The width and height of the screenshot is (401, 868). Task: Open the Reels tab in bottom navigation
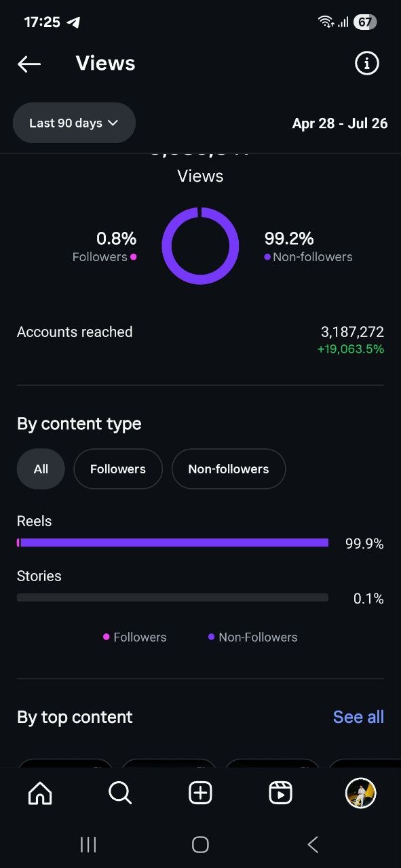280,793
